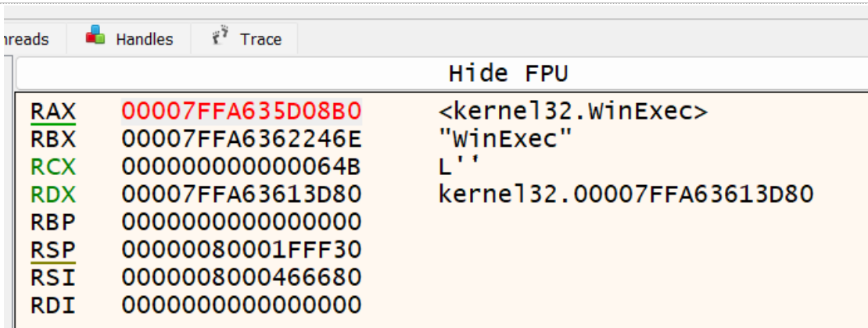Select the RSI register name
Image resolution: width=868 pixels, height=328 pixels.
(x=52, y=278)
